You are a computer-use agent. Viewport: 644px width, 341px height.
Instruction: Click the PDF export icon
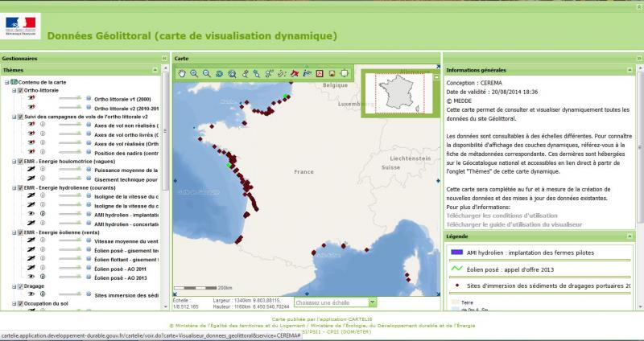pos(319,73)
